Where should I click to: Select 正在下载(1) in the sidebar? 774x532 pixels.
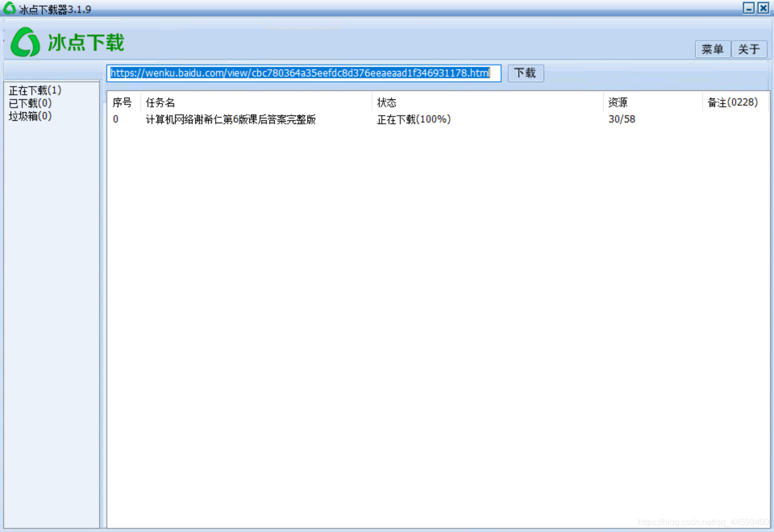pyautogui.click(x=35, y=90)
